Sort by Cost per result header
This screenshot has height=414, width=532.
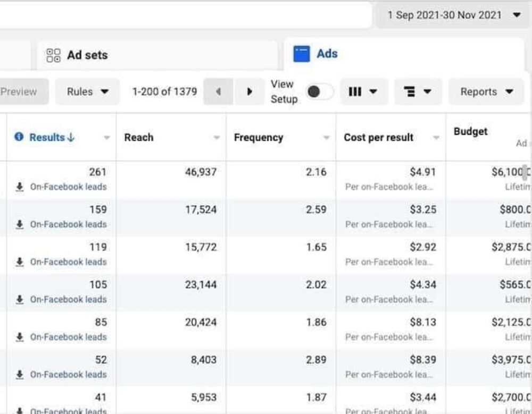(379, 137)
